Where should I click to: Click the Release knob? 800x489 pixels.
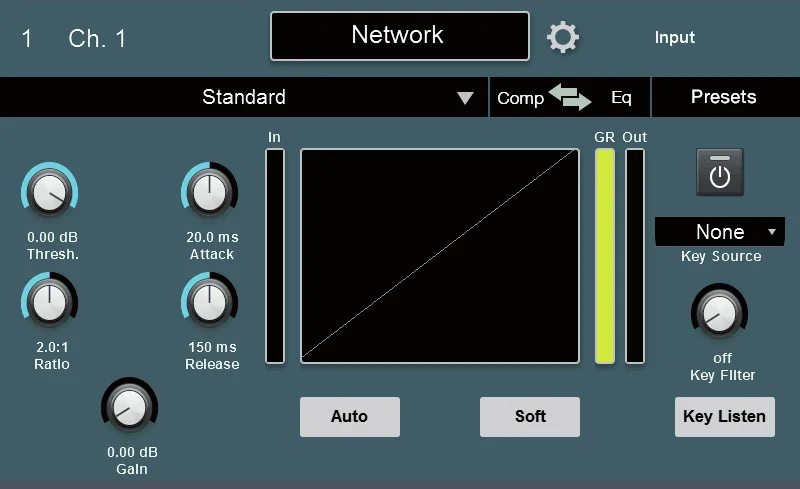(210, 302)
